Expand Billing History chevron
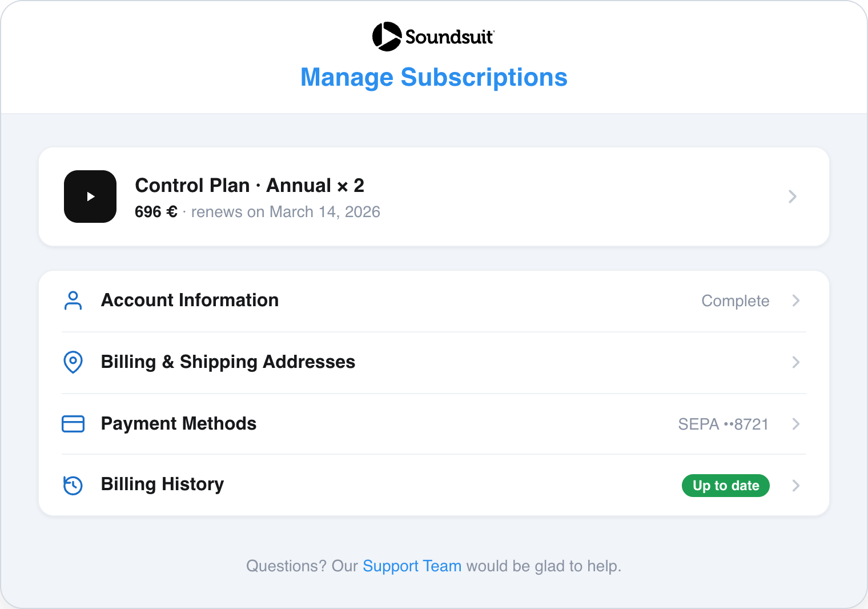 [796, 486]
